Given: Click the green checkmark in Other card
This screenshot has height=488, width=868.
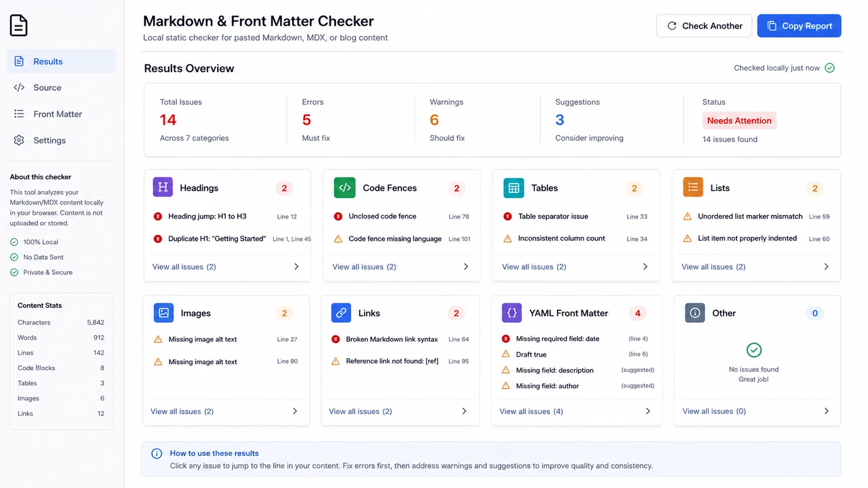Looking at the screenshot, I should point(754,350).
